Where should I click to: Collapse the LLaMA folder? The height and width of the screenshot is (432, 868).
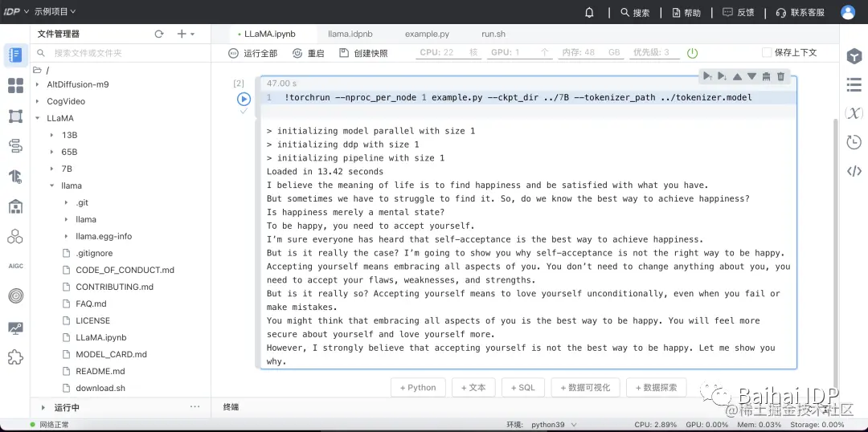coord(37,118)
